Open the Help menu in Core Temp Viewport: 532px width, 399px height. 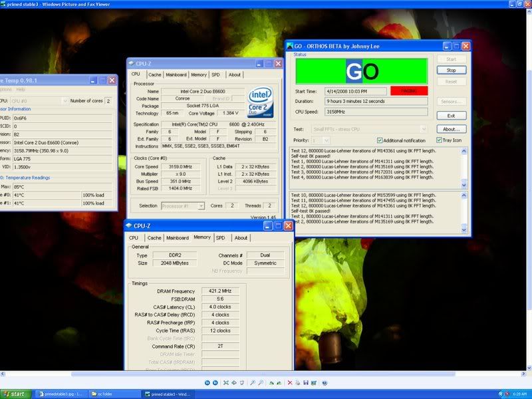pos(21,89)
